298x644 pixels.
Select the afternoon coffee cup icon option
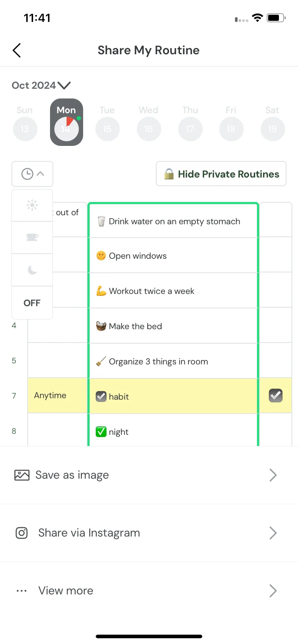click(32, 238)
